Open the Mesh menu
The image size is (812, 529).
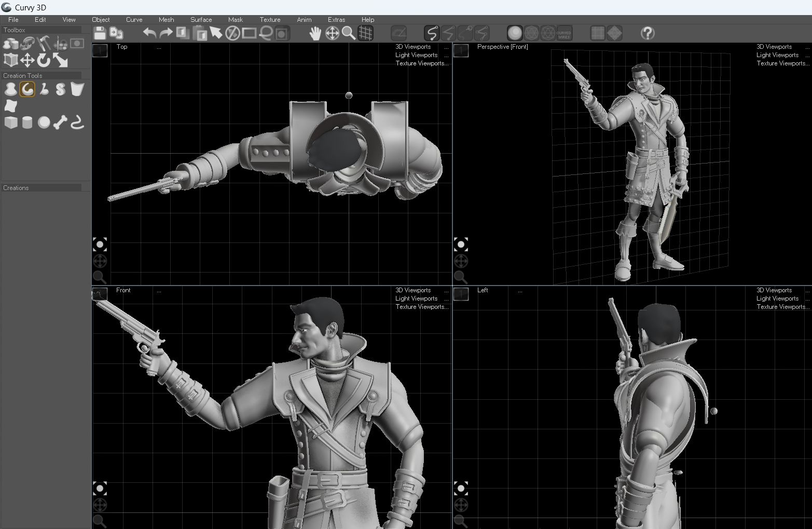pyautogui.click(x=166, y=20)
